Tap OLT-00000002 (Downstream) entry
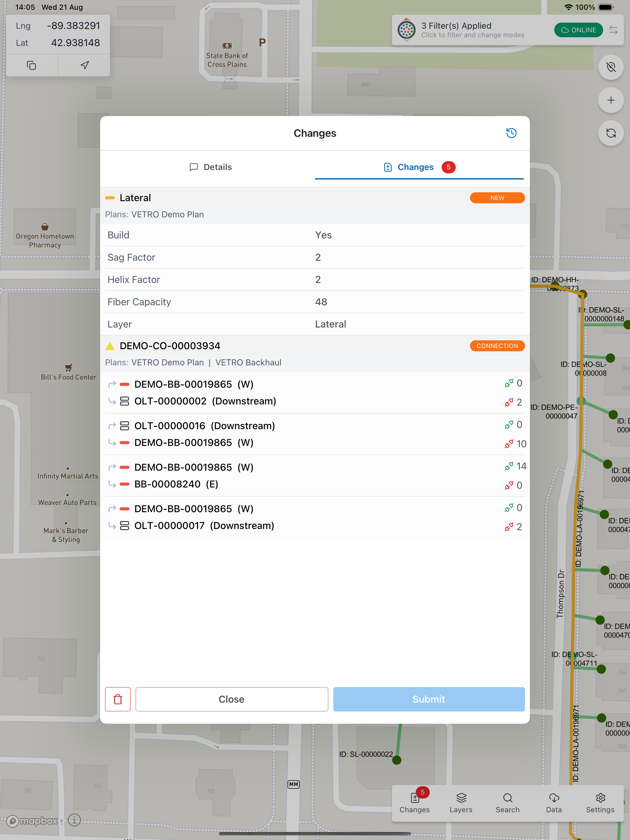 [205, 401]
